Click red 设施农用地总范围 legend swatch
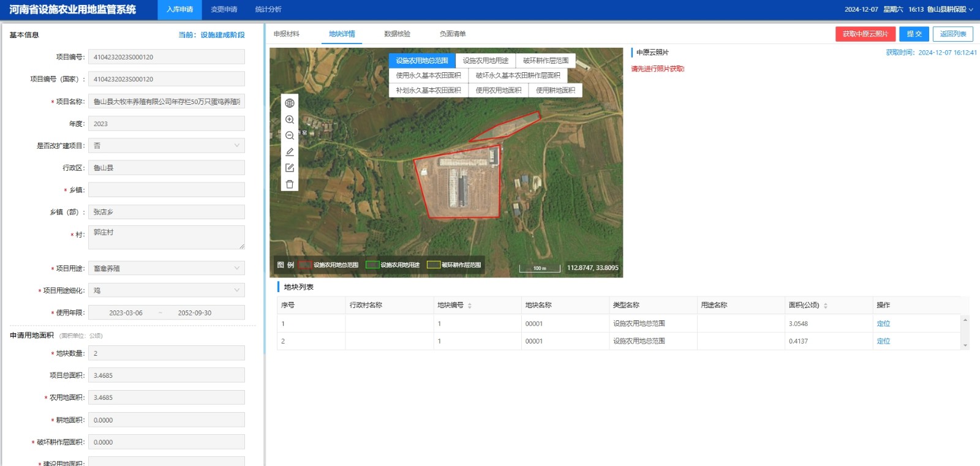The height and width of the screenshot is (466, 980). (x=305, y=265)
